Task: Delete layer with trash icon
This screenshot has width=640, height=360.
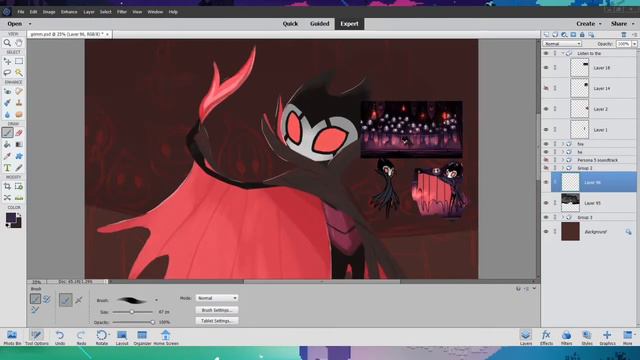Action: click(x=624, y=35)
